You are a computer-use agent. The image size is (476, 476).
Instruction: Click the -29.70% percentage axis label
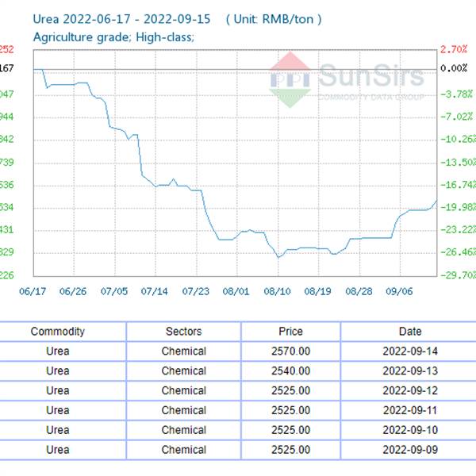click(458, 275)
